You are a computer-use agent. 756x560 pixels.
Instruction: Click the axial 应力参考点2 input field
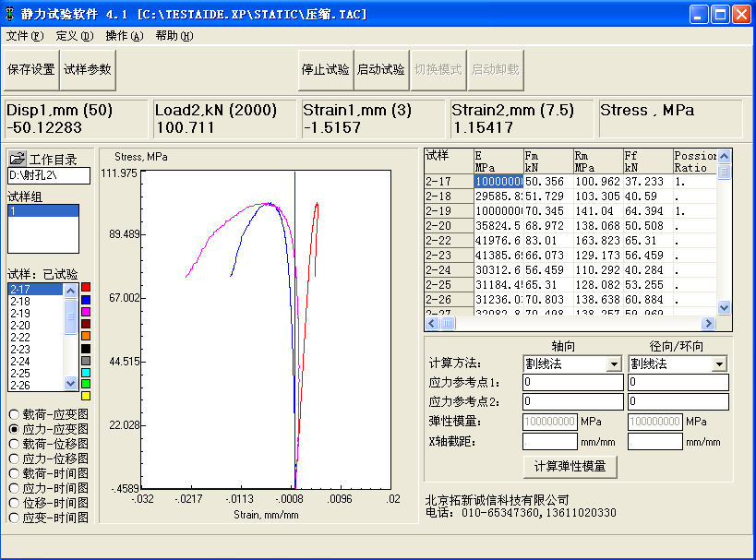tap(573, 401)
